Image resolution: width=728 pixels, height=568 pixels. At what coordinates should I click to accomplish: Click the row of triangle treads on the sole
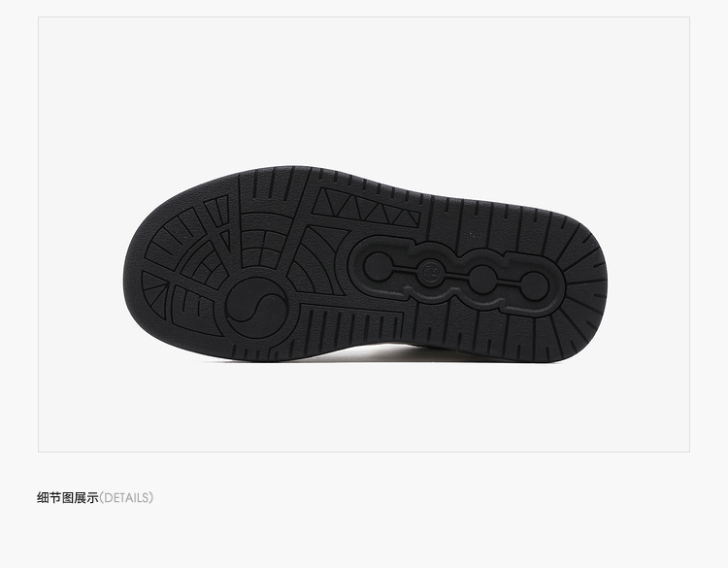(366, 208)
